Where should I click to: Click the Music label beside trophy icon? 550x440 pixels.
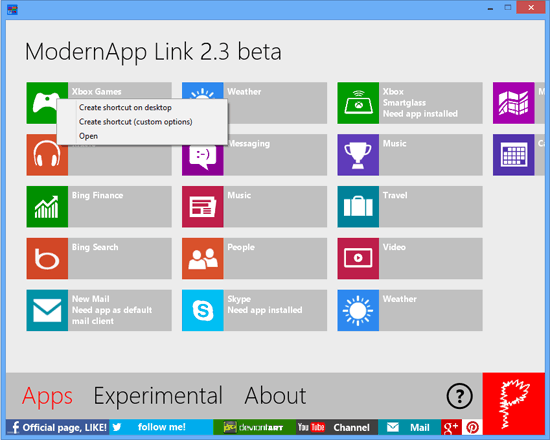point(395,144)
